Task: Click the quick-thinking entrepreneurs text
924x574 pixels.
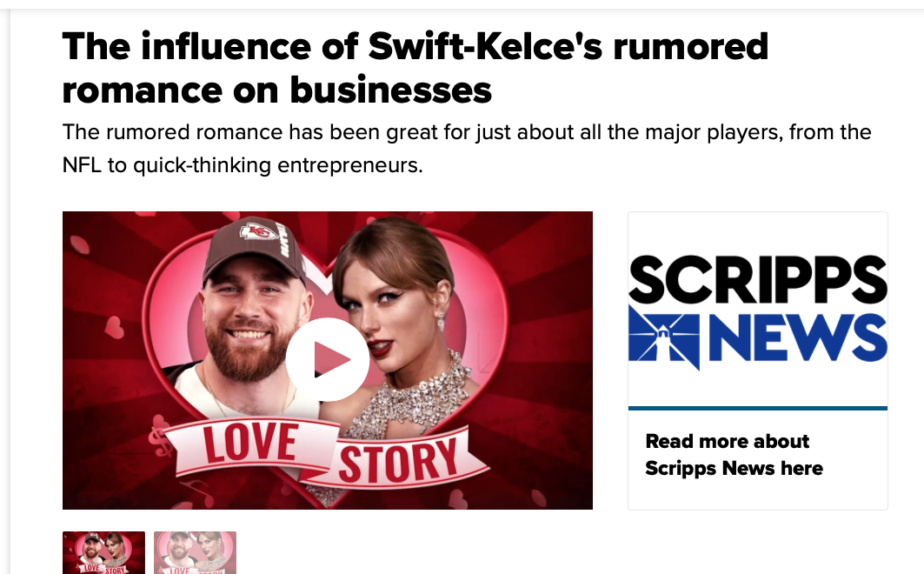Action: click(x=278, y=165)
